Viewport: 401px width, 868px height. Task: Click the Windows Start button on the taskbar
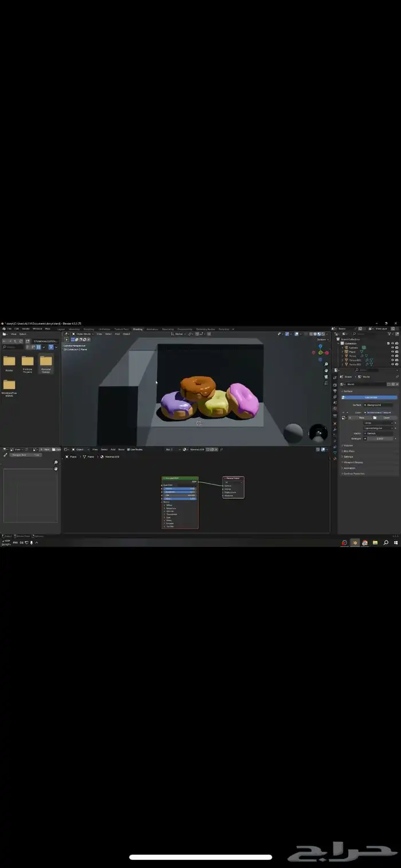[x=396, y=542]
